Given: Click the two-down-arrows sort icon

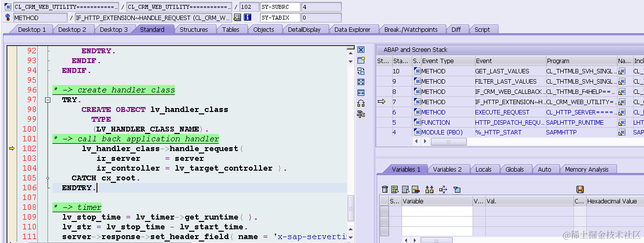Looking at the screenshot, I should click(429, 189).
